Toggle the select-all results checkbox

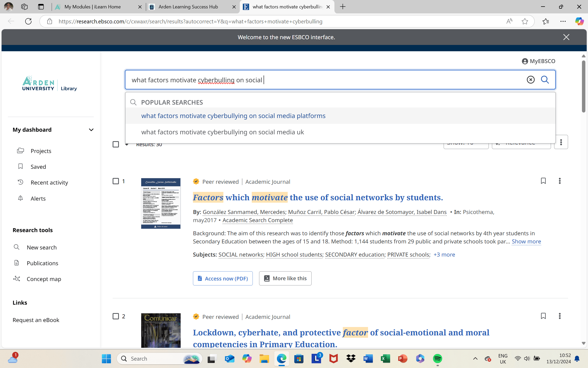coord(116,144)
